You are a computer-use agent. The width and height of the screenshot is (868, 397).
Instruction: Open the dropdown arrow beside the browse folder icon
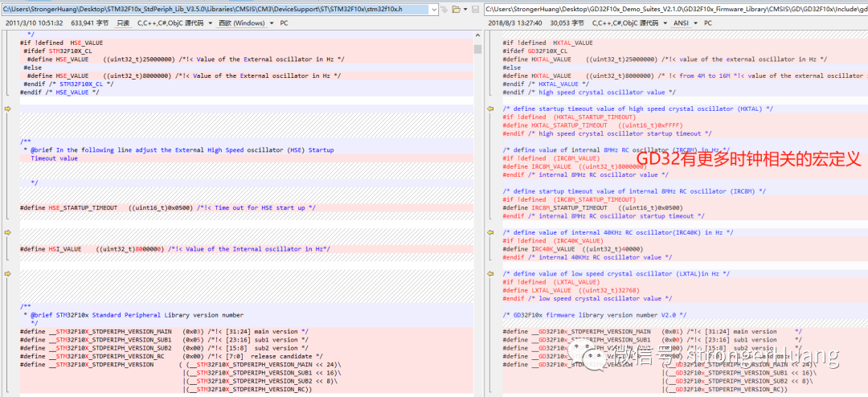click(465, 10)
